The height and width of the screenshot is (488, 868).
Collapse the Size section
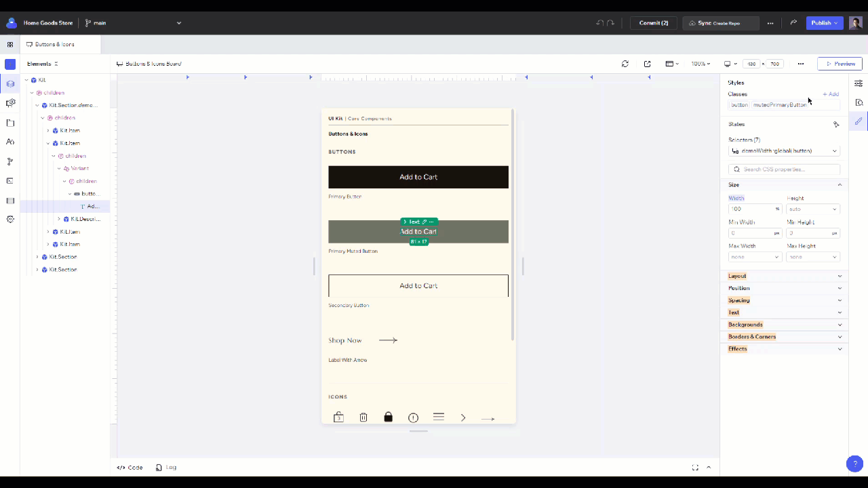[x=840, y=185]
